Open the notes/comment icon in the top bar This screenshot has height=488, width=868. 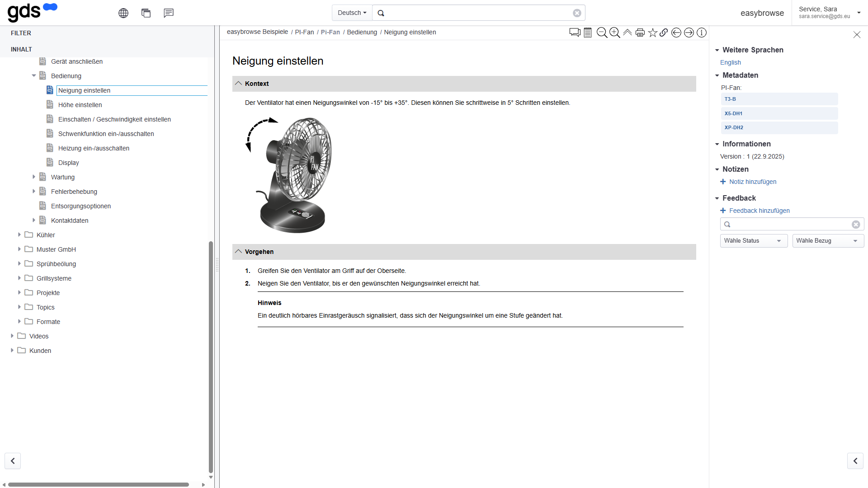[169, 13]
